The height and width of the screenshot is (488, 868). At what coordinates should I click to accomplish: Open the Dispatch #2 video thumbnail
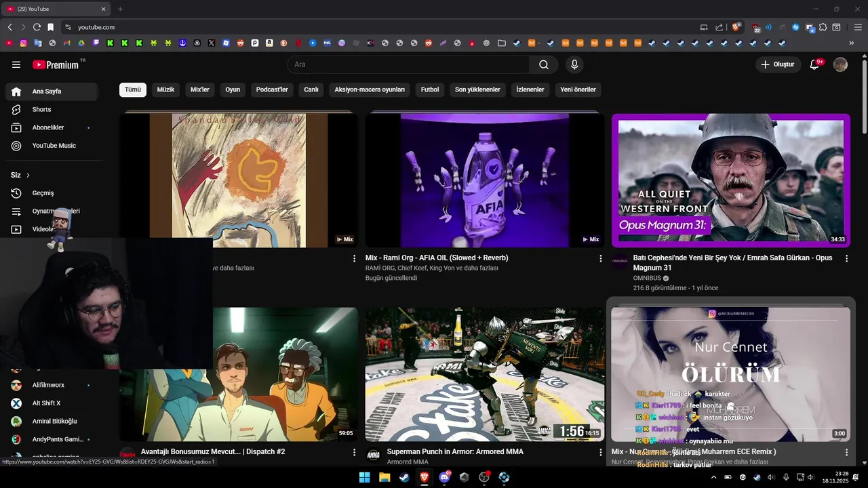pos(285,374)
